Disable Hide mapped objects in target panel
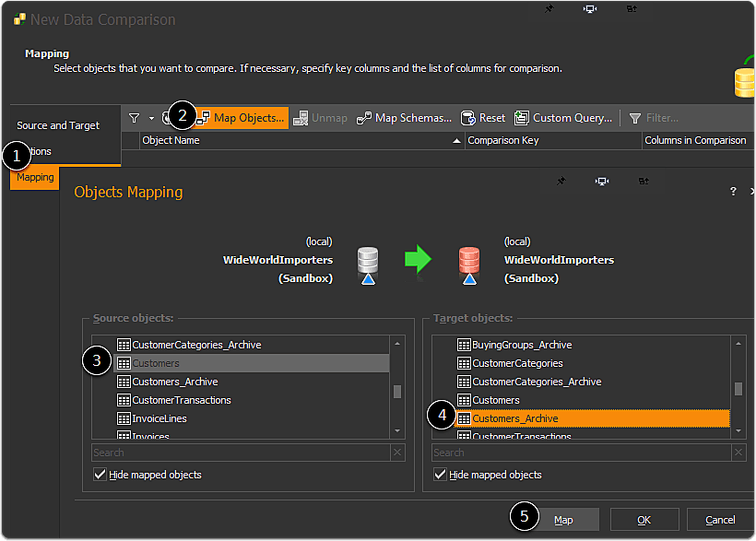Viewport: 756px width, 541px height. coord(440,474)
